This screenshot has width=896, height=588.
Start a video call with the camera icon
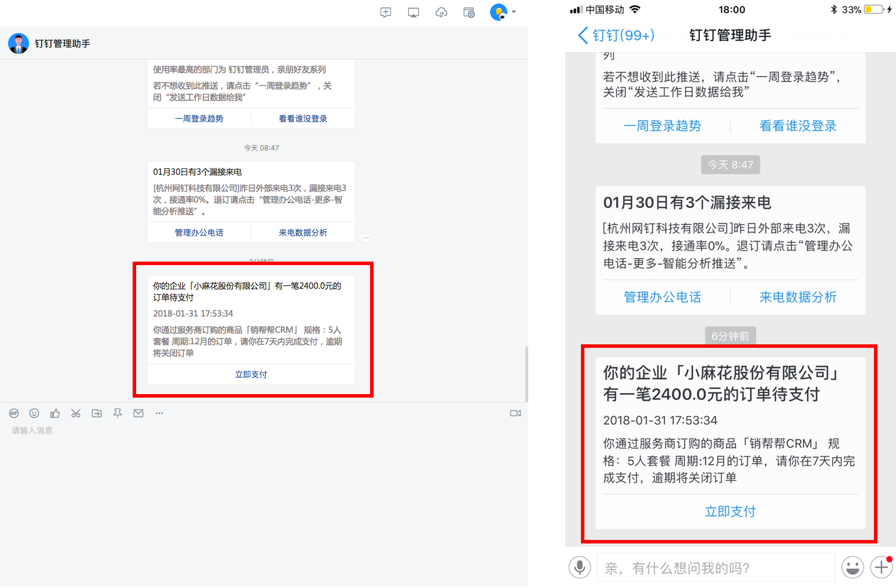click(515, 413)
